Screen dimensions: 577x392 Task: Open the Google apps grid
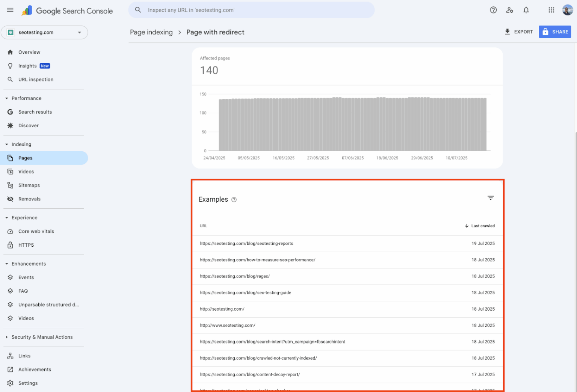pos(551,10)
